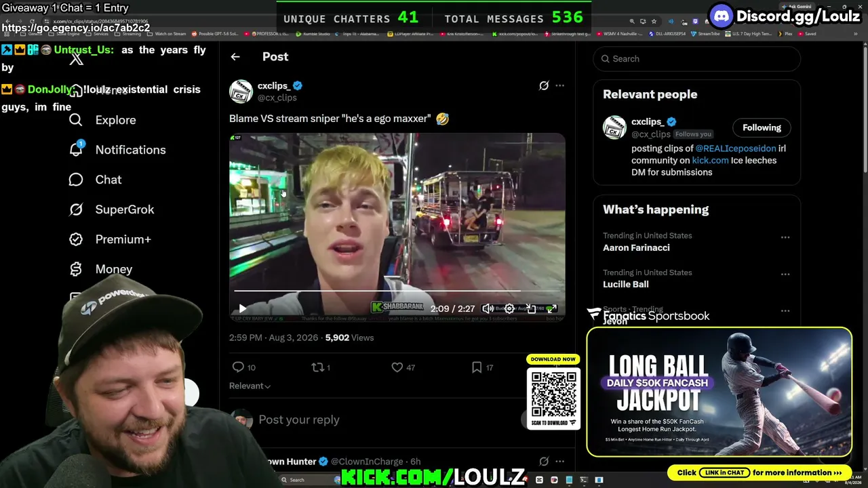868x488 pixels.
Task: Open video settings gear
Action: 509,308
